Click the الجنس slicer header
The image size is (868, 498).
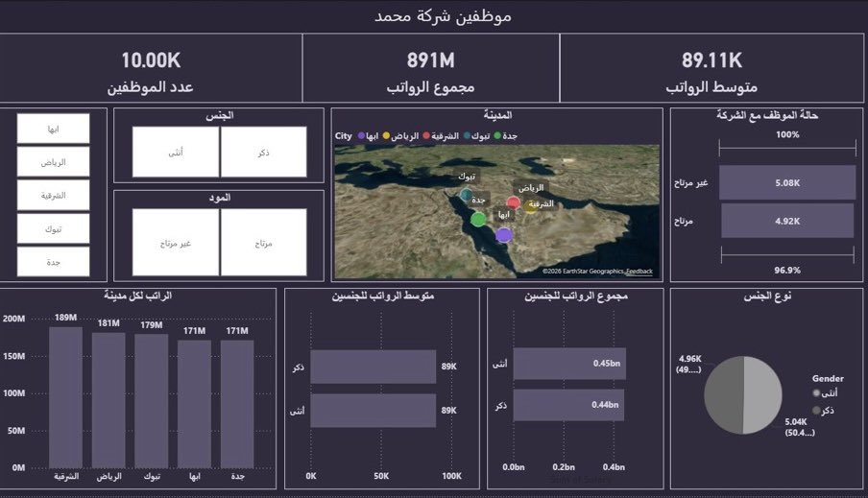(x=219, y=115)
